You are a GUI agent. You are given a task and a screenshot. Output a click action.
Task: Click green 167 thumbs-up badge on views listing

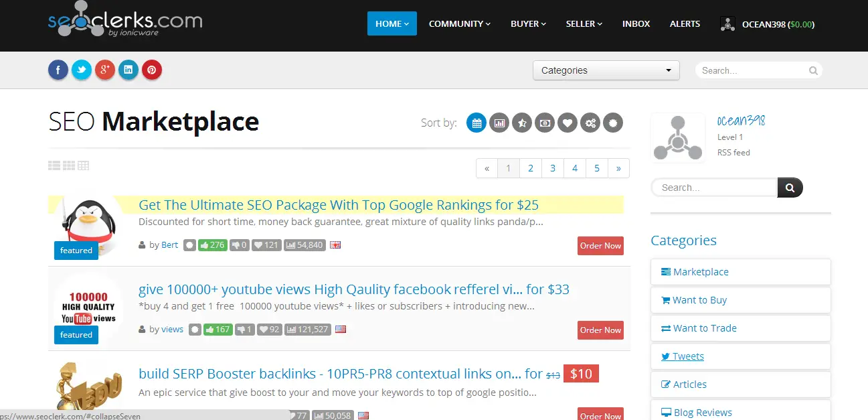(x=217, y=330)
